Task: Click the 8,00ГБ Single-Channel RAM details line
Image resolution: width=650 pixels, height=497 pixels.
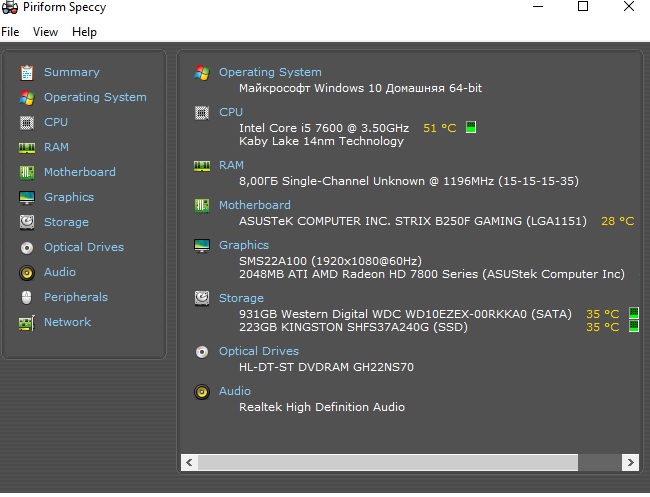Action: pyautogui.click(x=409, y=181)
